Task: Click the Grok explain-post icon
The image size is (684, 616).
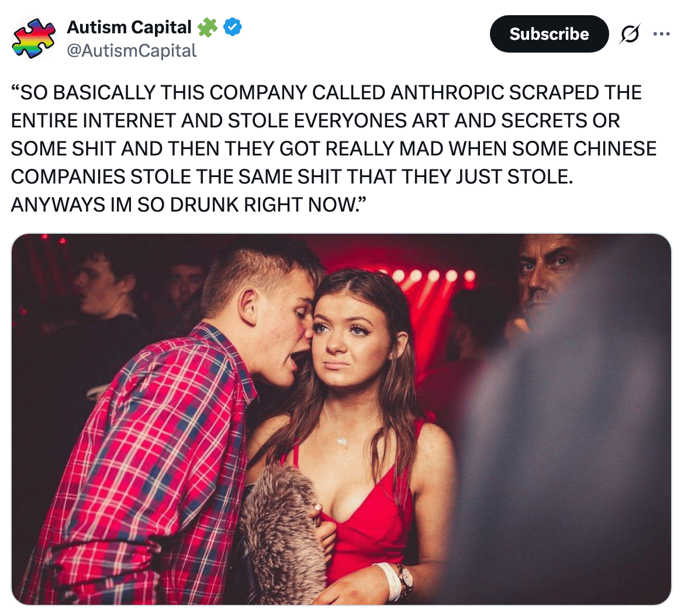Action: point(630,34)
